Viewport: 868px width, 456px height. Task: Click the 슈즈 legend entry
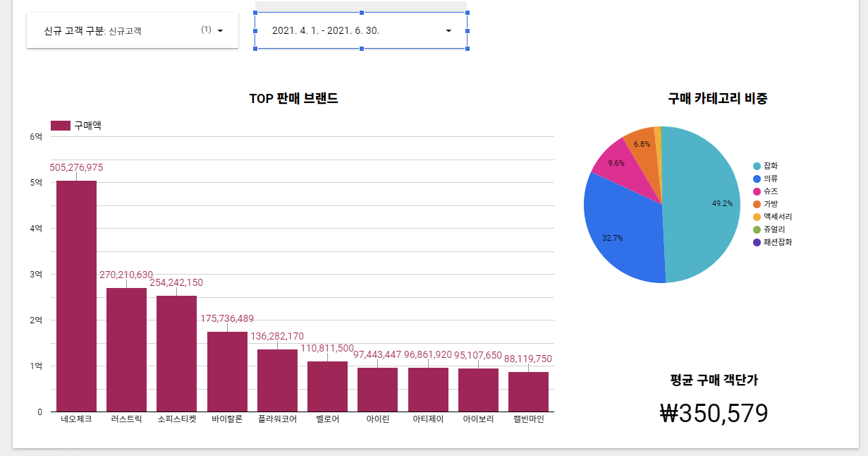[764, 191]
